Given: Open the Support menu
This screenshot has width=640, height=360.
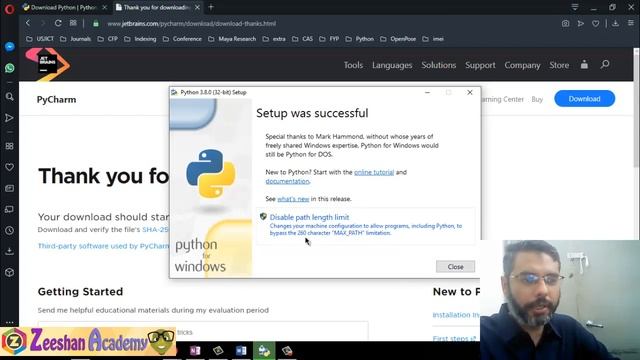Looking at the screenshot, I should (x=480, y=65).
